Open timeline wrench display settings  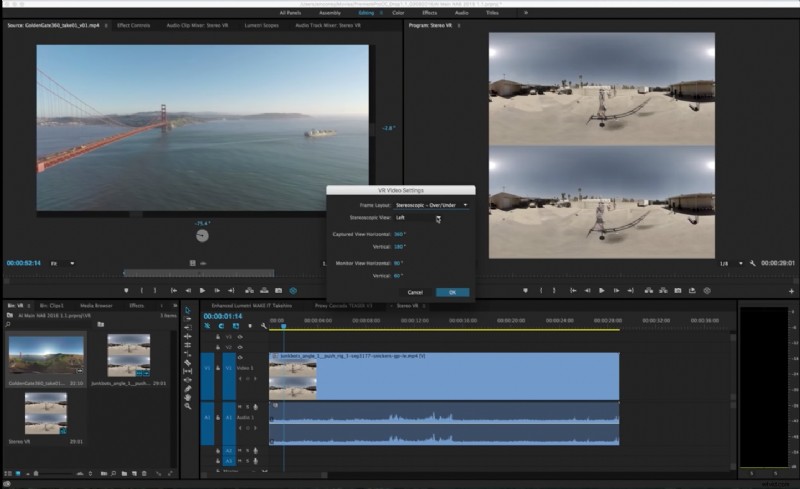(x=264, y=326)
